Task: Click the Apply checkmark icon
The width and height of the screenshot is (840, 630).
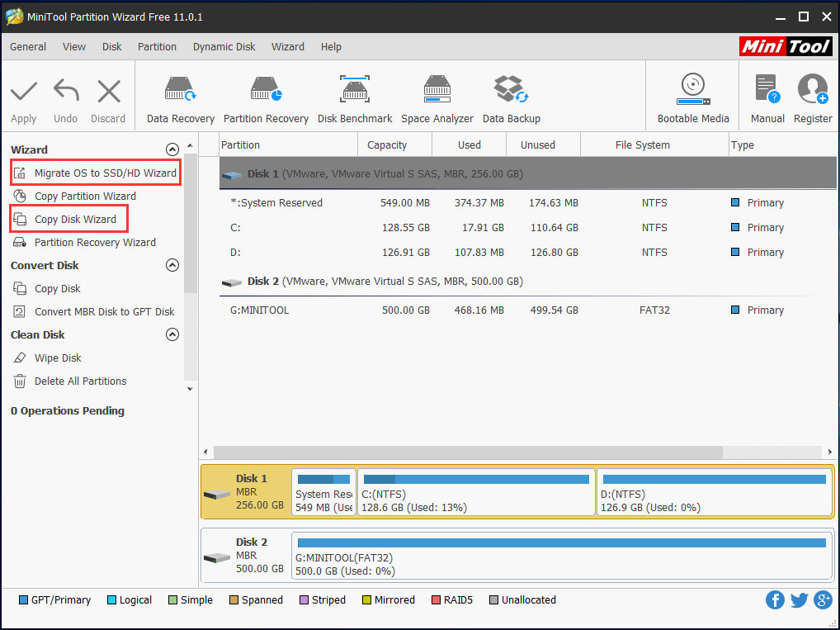Action: click(24, 92)
